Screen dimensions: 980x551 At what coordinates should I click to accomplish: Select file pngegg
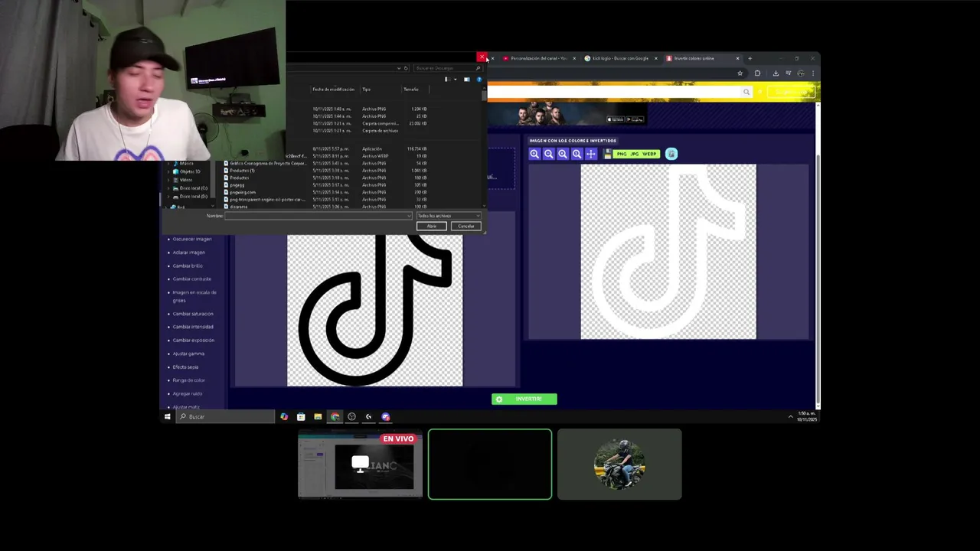[237, 185]
